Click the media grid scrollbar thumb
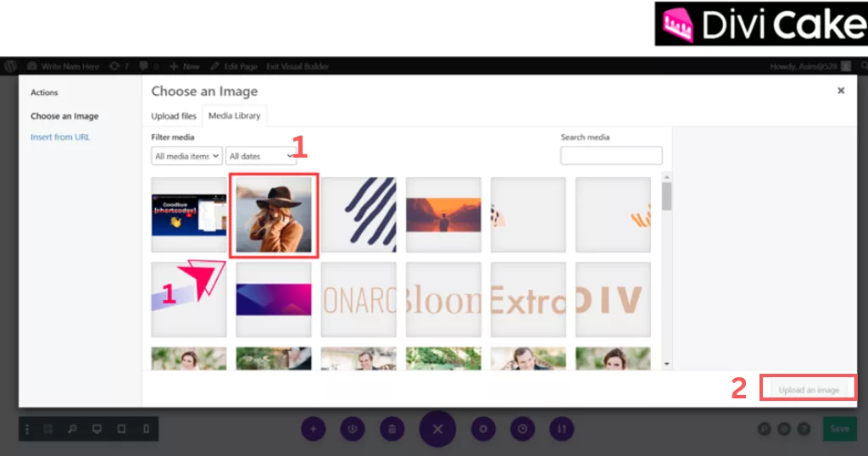 666,197
